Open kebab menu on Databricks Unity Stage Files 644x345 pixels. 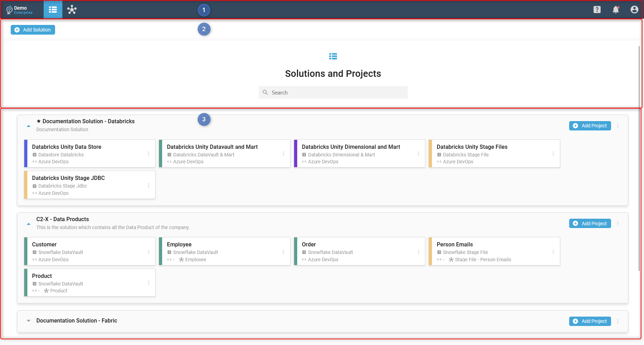point(553,154)
